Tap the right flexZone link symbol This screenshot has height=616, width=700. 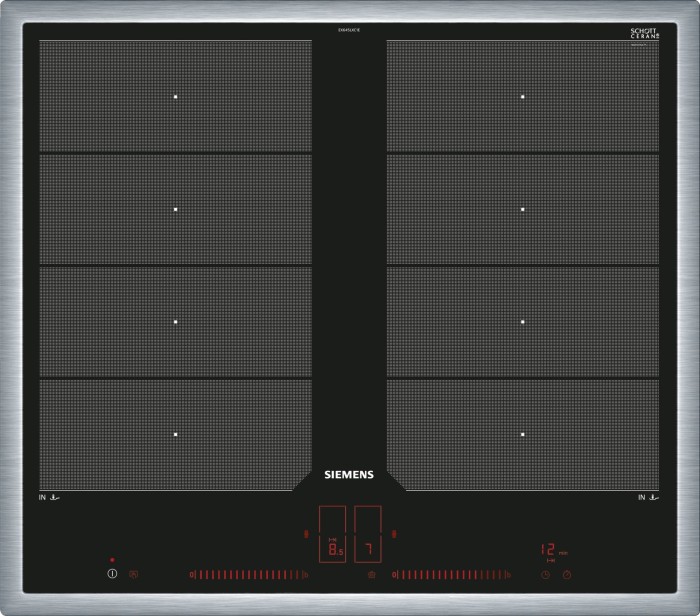pyautogui.click(x=394, y=534)
